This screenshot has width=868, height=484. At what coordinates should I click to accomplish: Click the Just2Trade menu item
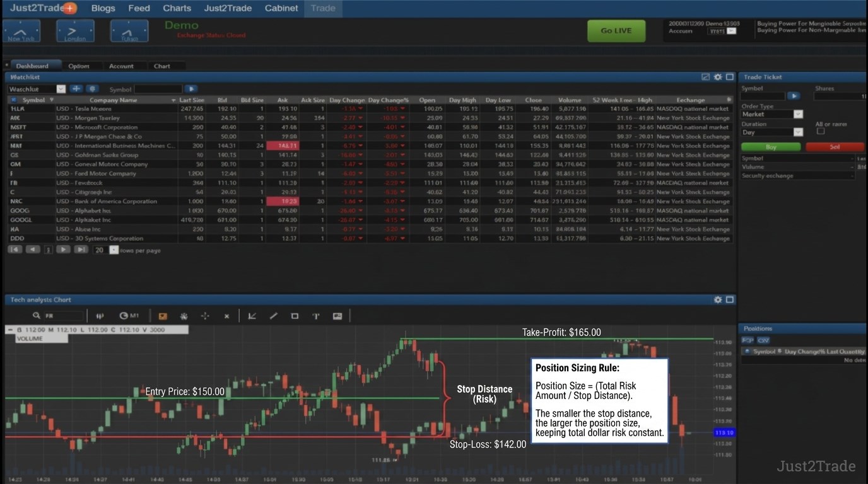point(228,8)
